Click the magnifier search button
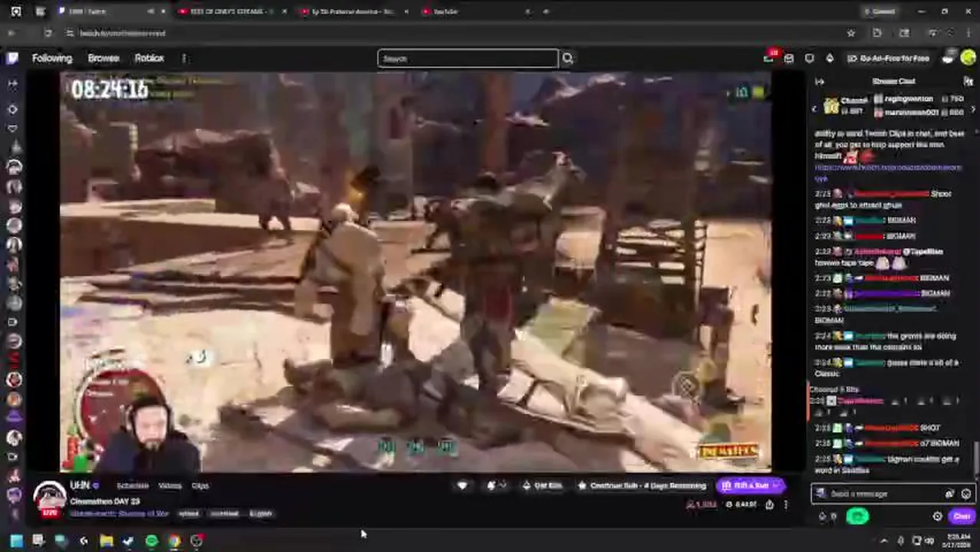Screen dimensions: 980x552 point(567,58)
